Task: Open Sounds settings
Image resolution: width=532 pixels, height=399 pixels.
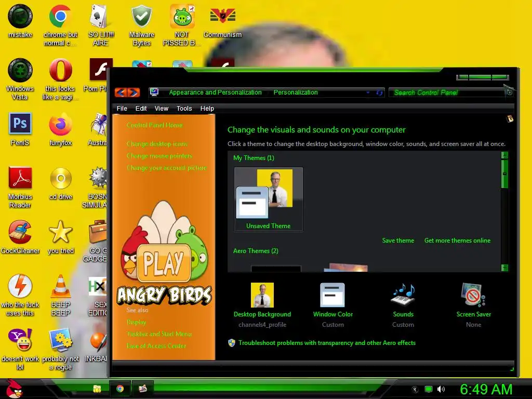Action: 403,305
